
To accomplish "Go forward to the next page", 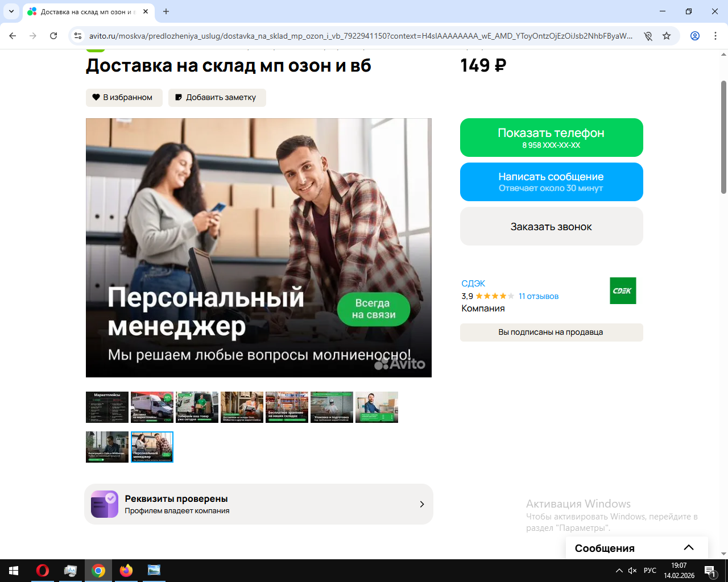I will [33, 36].
